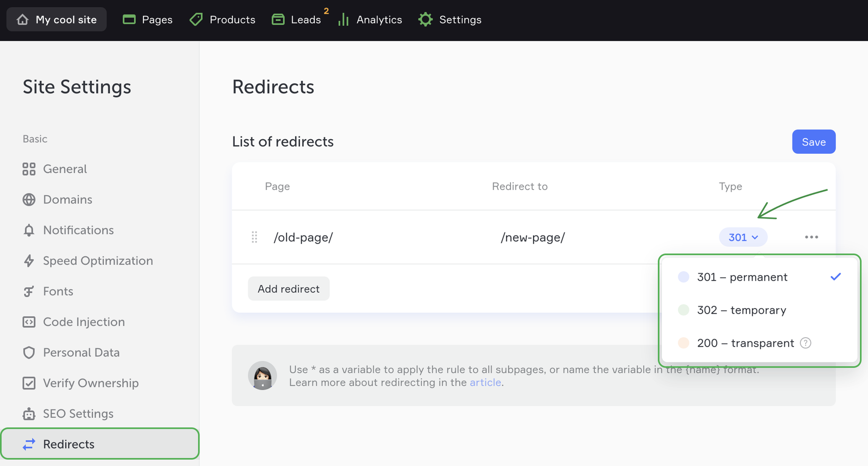Click the gear icon for Settings

coord(425,19)
